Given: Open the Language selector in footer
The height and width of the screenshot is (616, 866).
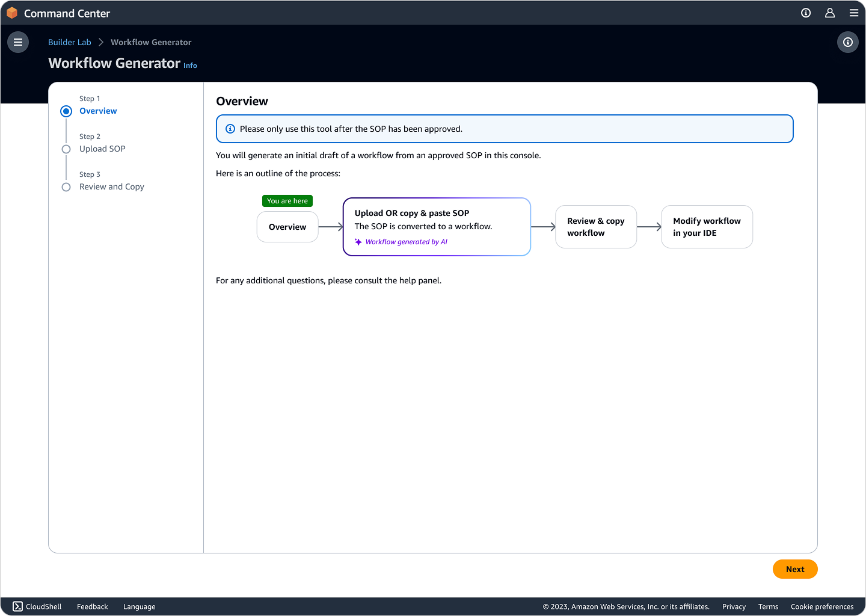Looking at the screenshot, I should tap(139, 606).
